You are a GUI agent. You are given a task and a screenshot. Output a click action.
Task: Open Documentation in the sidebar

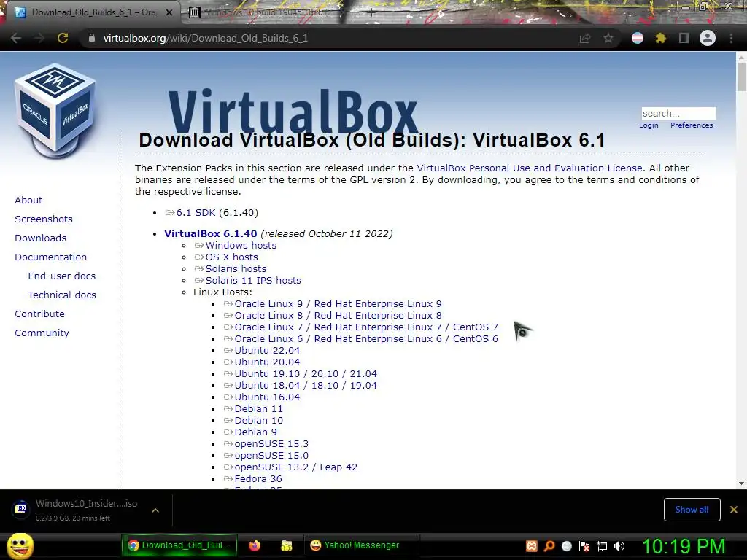pos(51,257)
